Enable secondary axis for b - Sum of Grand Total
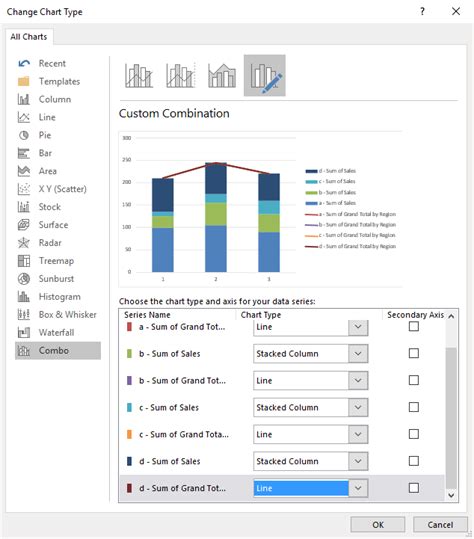 [414, 380]
